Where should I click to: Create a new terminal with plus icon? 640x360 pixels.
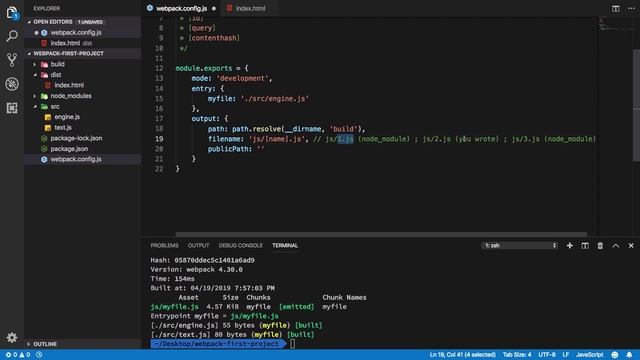(x=569, y=245)
